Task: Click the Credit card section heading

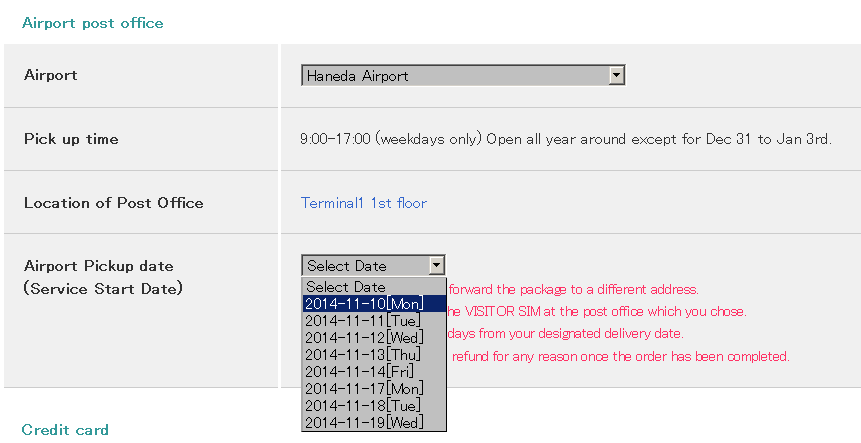Action: coord(65,430)
